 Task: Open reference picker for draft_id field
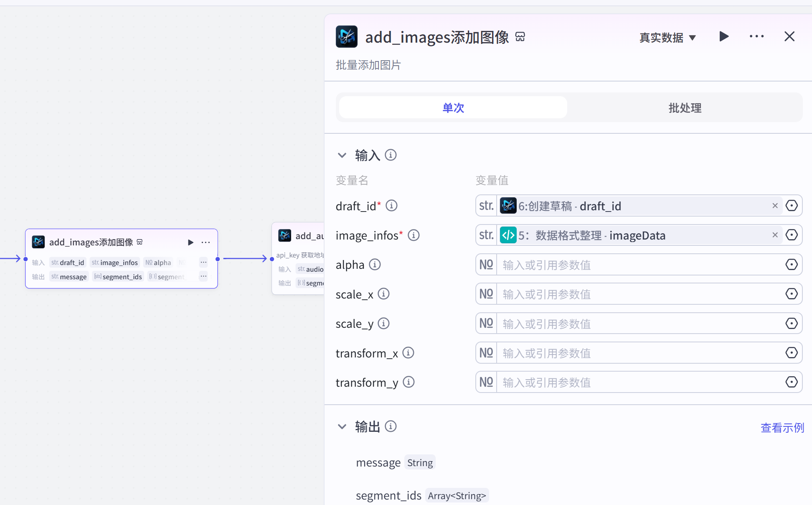click(792, 206)
